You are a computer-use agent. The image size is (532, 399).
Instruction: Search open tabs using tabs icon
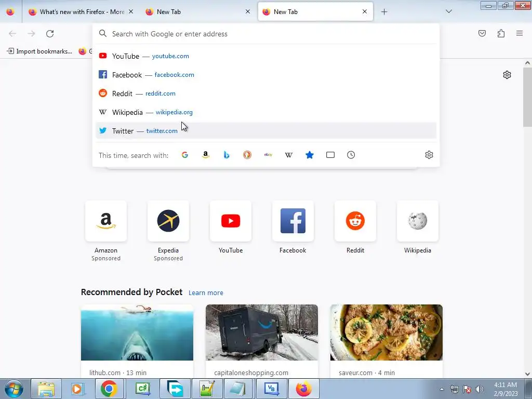(x=330, y=155)
